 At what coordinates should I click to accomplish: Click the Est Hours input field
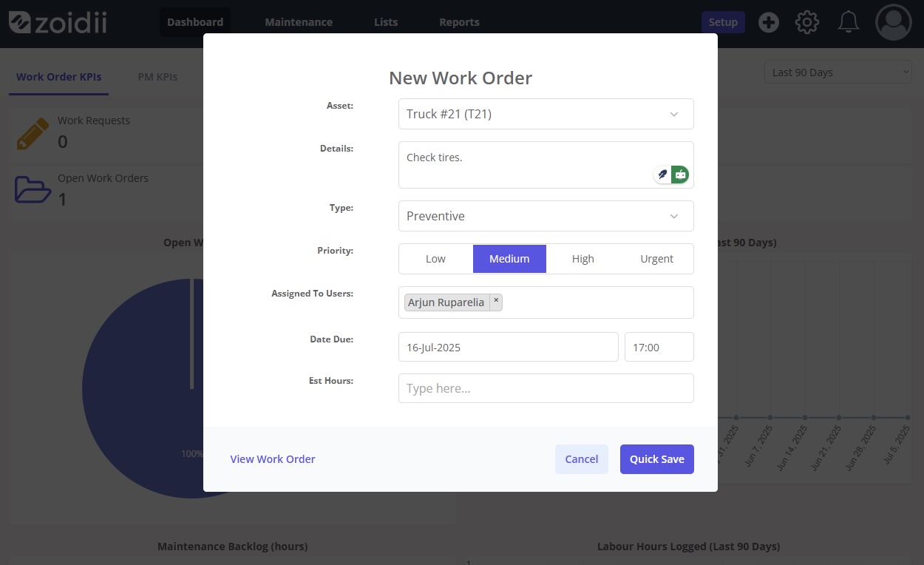546,388
